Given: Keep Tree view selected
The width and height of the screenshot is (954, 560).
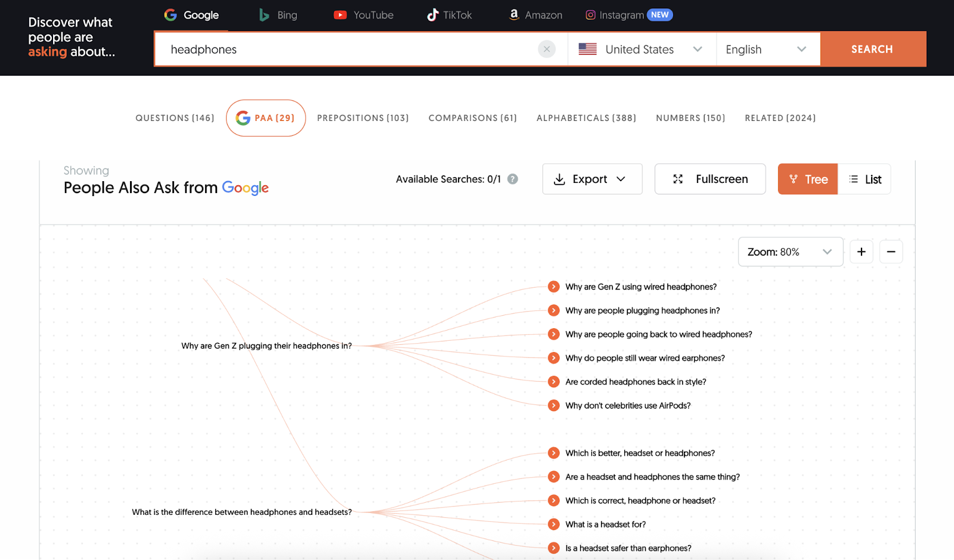Looking at the screenshot, I should (807, 179).
